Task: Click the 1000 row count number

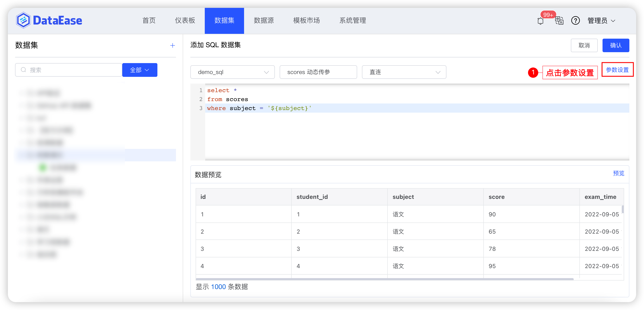Action: (218, 287)
